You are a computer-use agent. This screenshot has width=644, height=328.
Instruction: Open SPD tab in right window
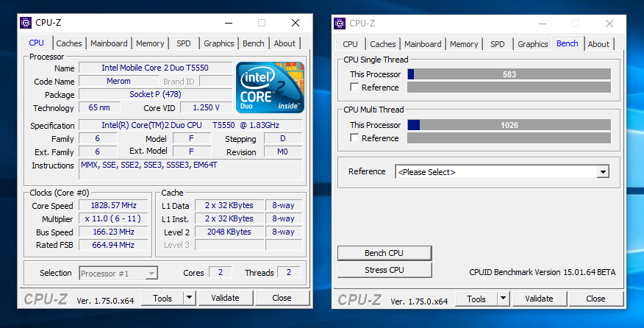(x=498, y=44)
